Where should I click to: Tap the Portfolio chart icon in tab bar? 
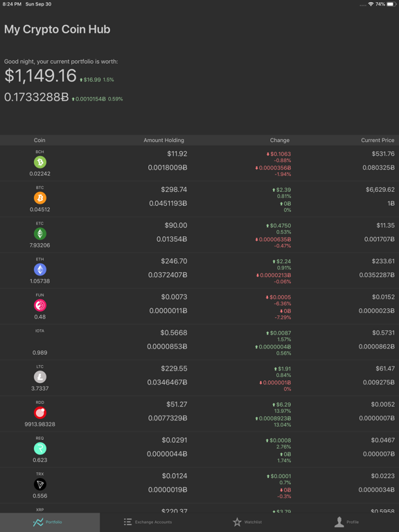click(38, 522)
